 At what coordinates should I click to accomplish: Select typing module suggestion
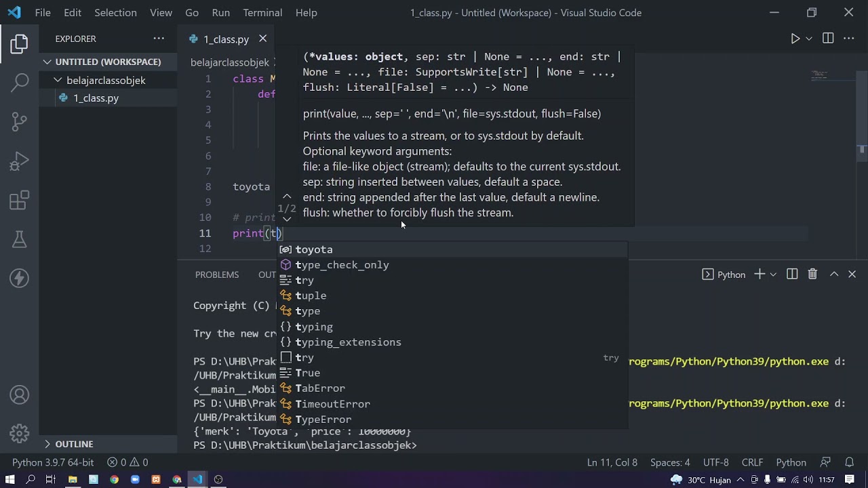[x=453, y=327]
